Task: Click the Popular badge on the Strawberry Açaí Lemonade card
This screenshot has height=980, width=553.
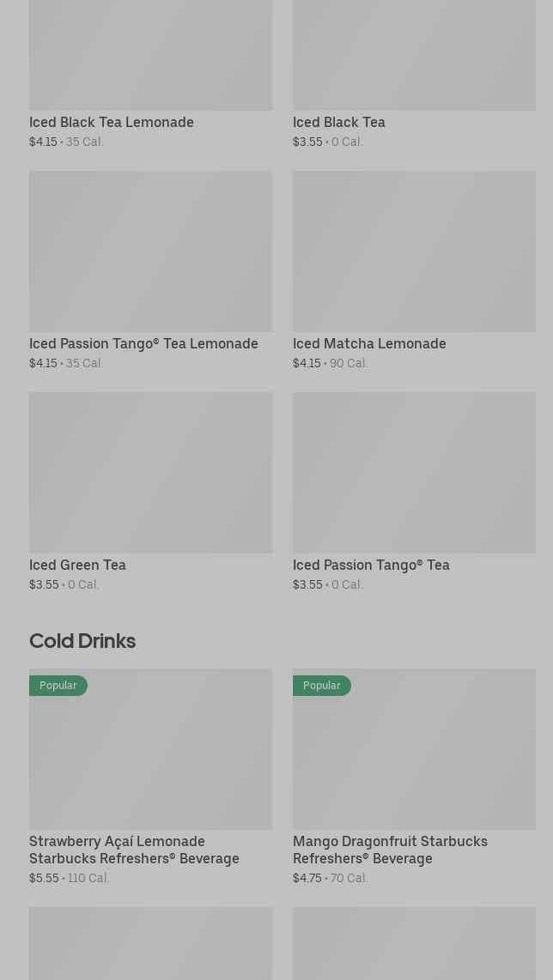Action: point(58,686)
